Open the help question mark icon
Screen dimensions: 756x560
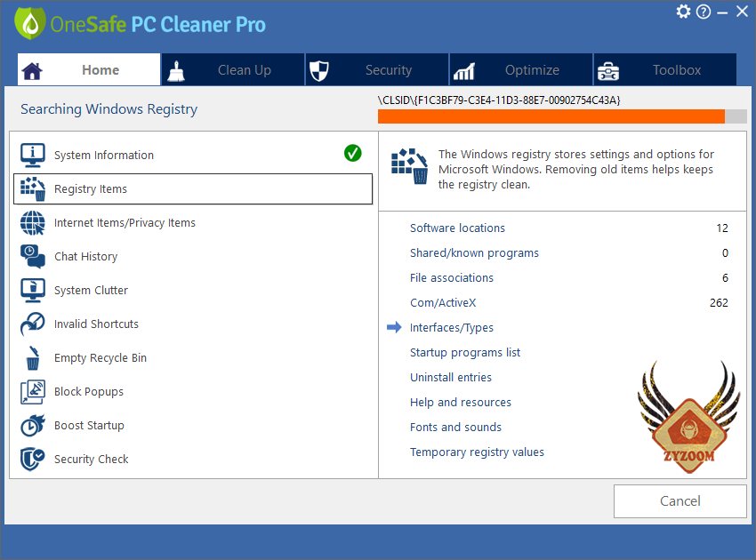(704, 12)
